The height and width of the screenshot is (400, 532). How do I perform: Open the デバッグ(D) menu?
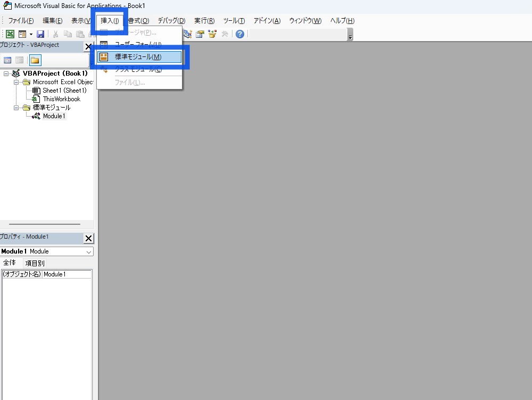tap(171, 21)
